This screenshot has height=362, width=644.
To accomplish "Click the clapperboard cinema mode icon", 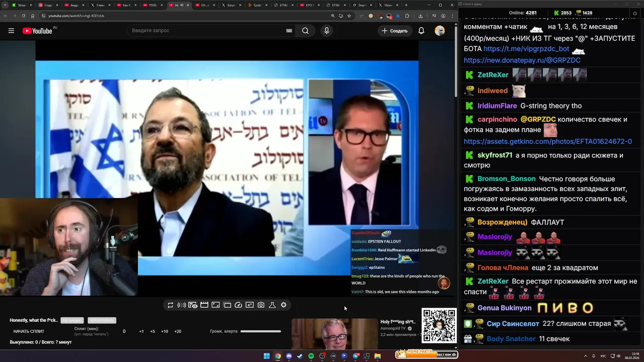I will click(204, 305).
